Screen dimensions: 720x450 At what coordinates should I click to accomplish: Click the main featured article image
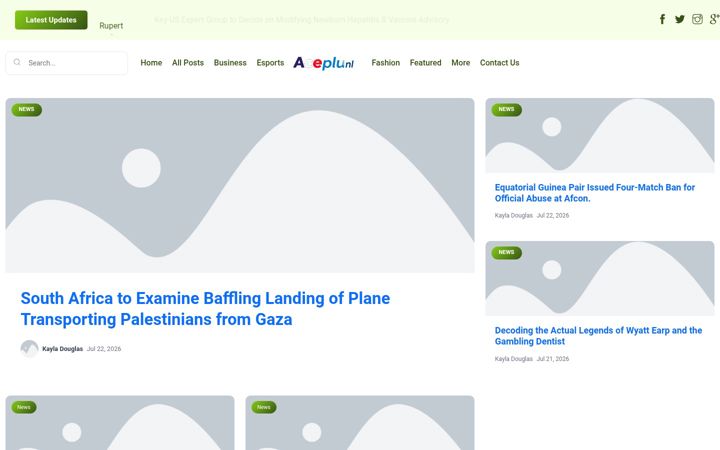coord(240,186)
